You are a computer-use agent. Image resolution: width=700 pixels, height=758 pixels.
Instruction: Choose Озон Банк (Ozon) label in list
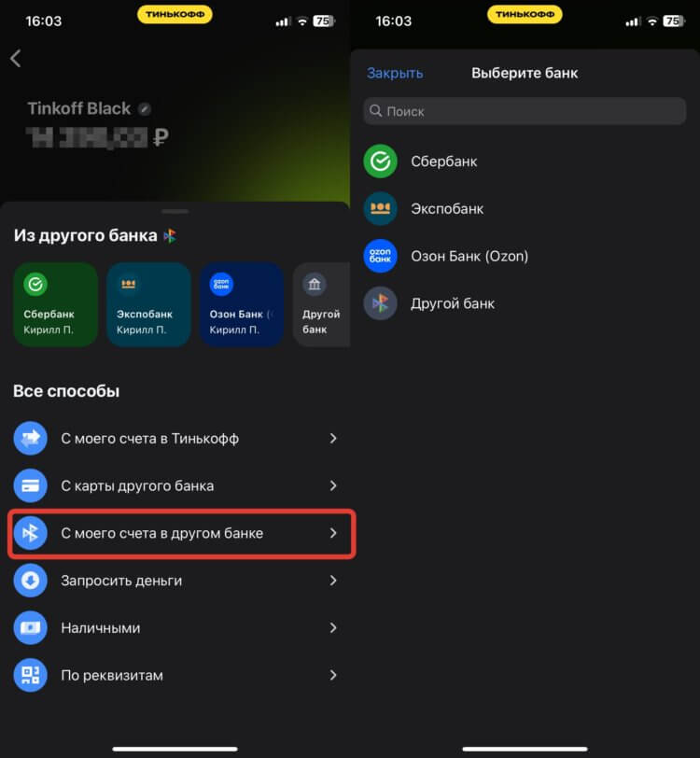click(469, 256)
